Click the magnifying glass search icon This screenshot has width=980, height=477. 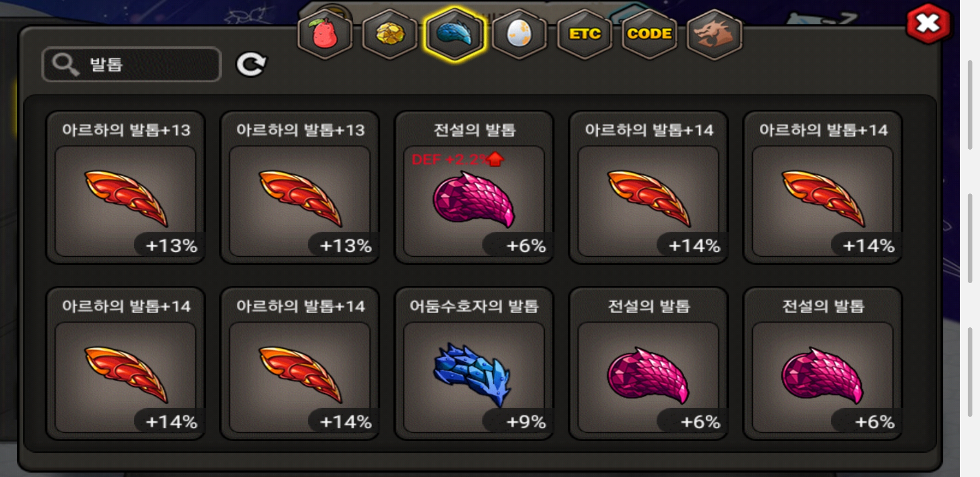point(65,64)
